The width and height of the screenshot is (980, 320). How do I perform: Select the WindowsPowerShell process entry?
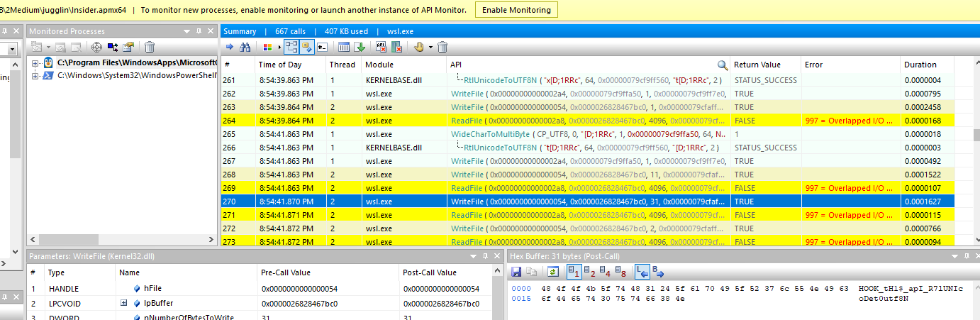click(137, 75)
